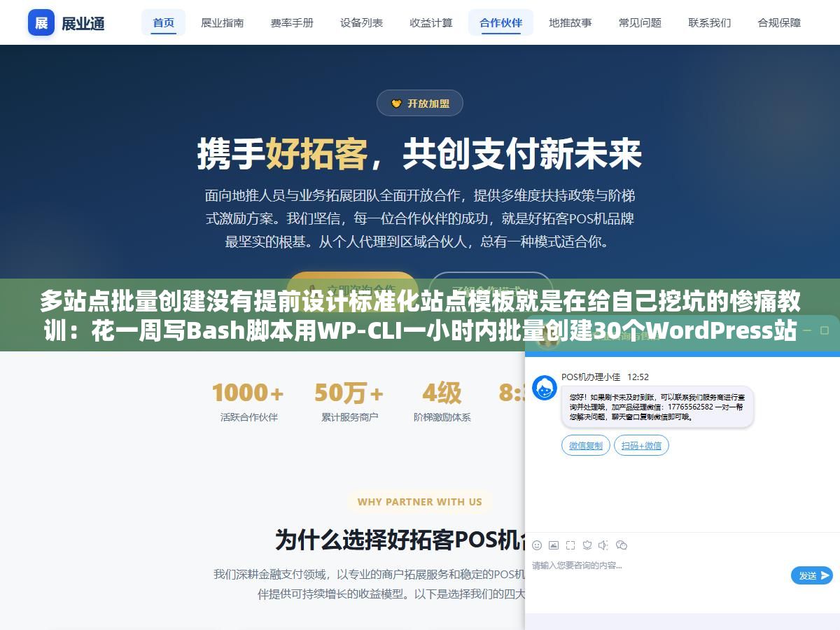The image size is (840, 630).
Task: Click the handshake icon in the 开放加盟 badge
Action: pyautogui.click(x=396, y=104)
